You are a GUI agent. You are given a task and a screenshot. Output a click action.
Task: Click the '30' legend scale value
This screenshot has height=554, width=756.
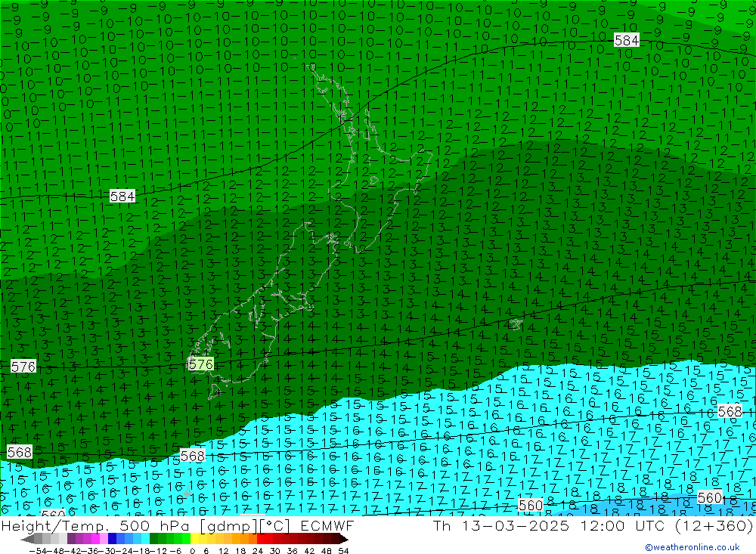pos(275,551)
